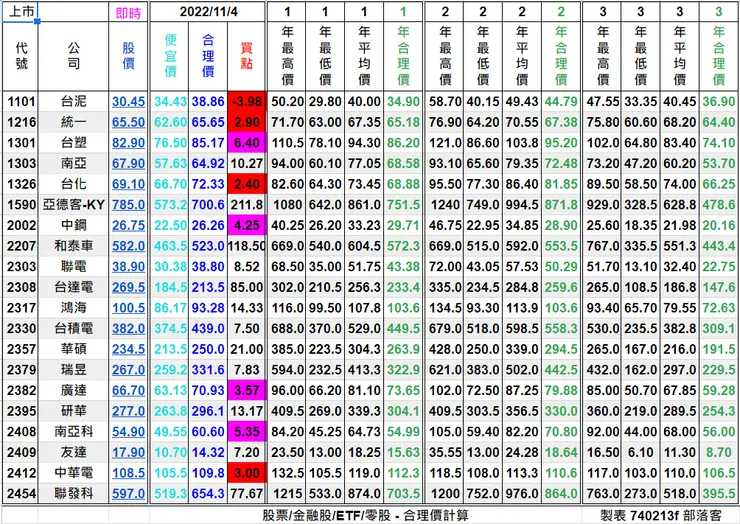Viewport: 740px width, 524px height.
Task: Select the red 3.00 cell for 中華電
Action: pyautogui.click(x=247, y=473)
